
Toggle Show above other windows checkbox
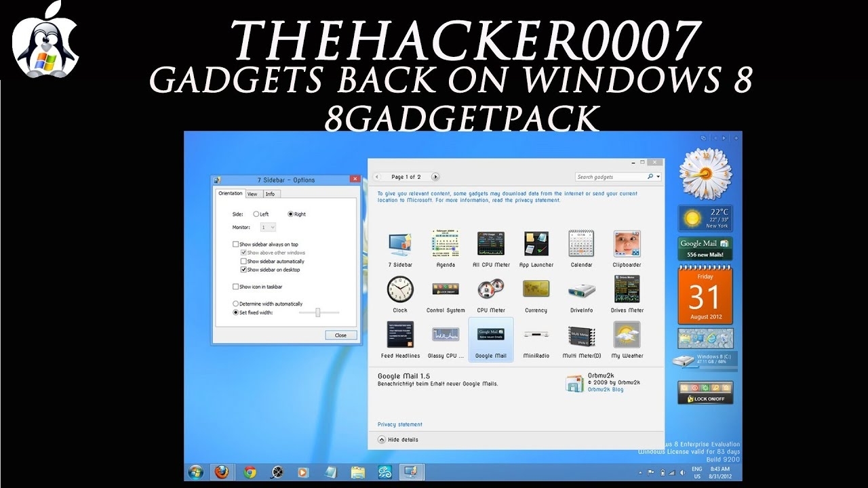click(243, 253)
